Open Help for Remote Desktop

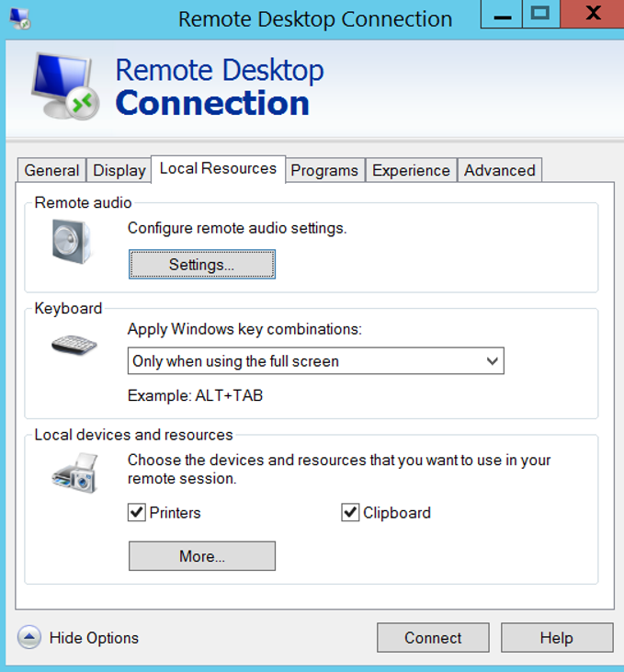pos(557,638)
